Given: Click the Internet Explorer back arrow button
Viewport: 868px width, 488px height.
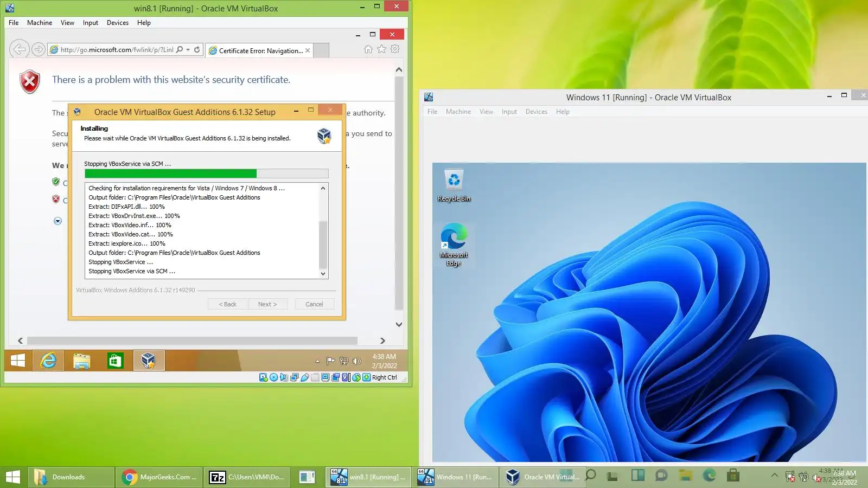Looking at the screenshot, I should coord(19,49).
